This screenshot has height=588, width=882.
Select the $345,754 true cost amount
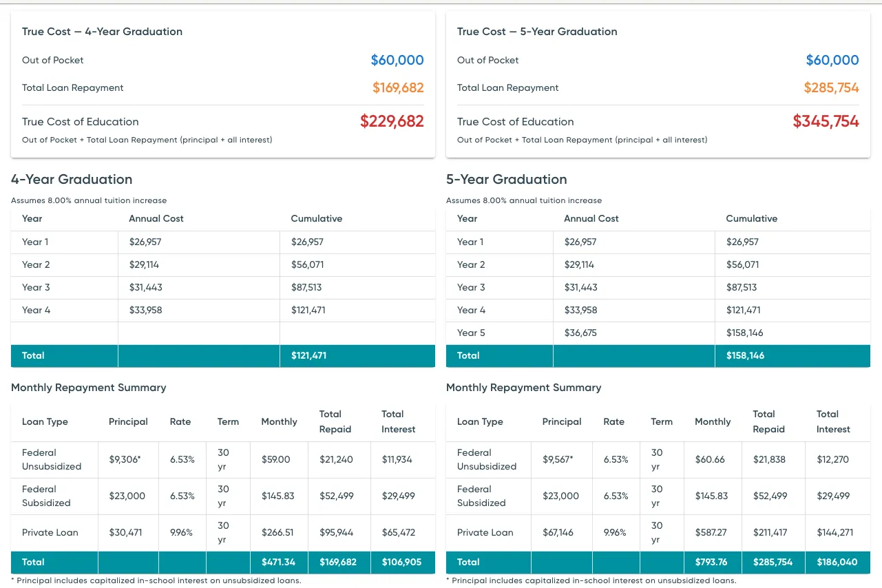click(x=826, y=122)
